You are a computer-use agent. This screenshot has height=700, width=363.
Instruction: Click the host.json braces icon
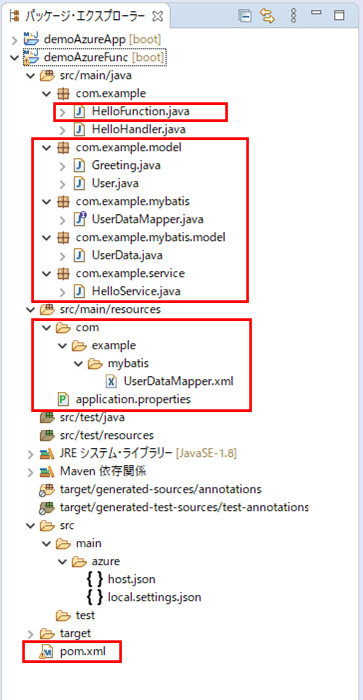[95, 579]
